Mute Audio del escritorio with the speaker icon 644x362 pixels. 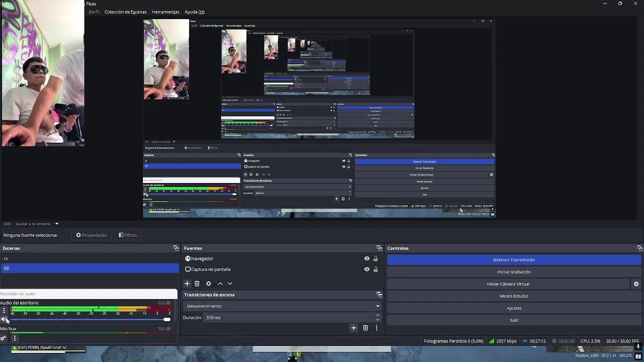(4, 320)
